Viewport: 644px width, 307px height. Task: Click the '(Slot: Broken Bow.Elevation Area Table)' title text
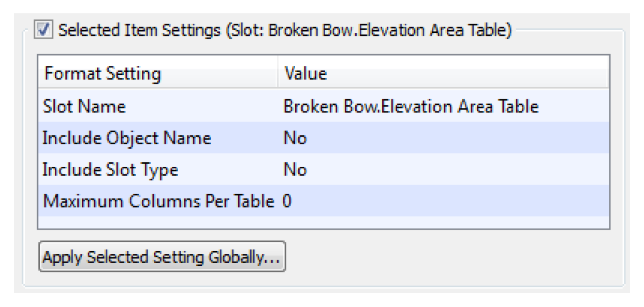(366, 30)
